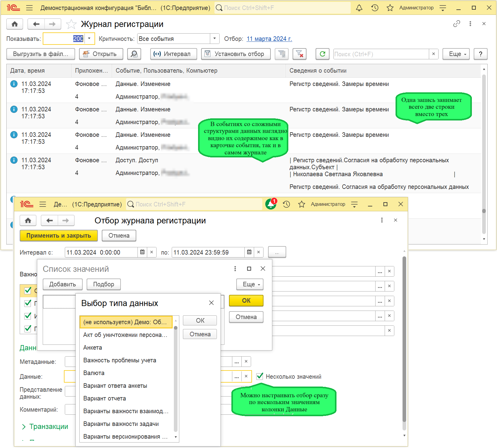497x448 pixels.
Task: Open calendar picker for interval start date
Action: coord(142,252)
